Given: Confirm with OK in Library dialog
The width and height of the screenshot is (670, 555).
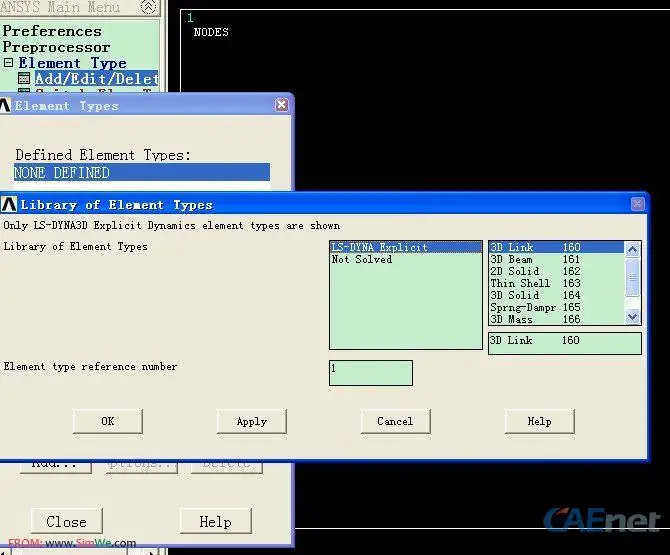Looking at the screenshot, I should point(108,421).
